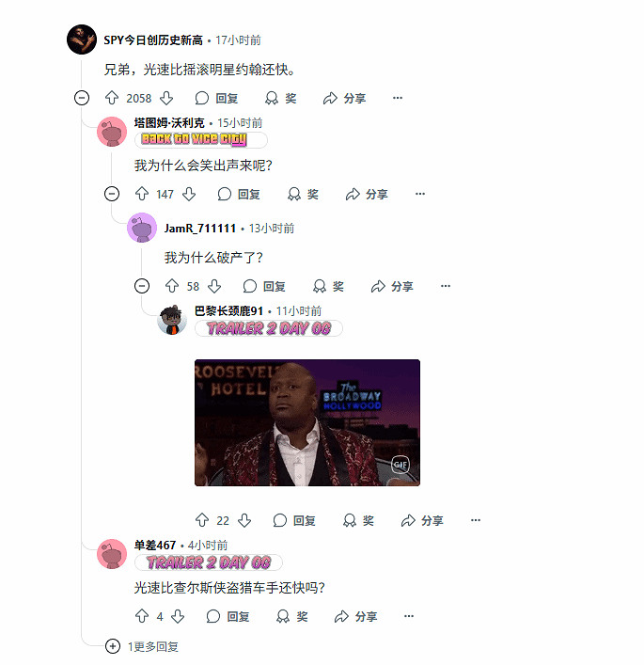Open the three-dot menu on 单差467's comment
The image size is (644, 665).
click(409, 616)
